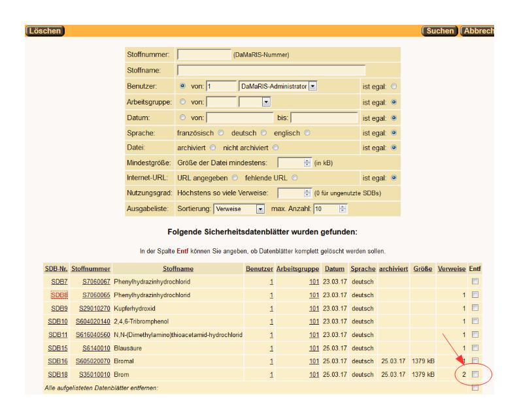Select the 'nicht archiviert' Datei option
This screenshot has height=420, width=519.
[x=275, y=148]
